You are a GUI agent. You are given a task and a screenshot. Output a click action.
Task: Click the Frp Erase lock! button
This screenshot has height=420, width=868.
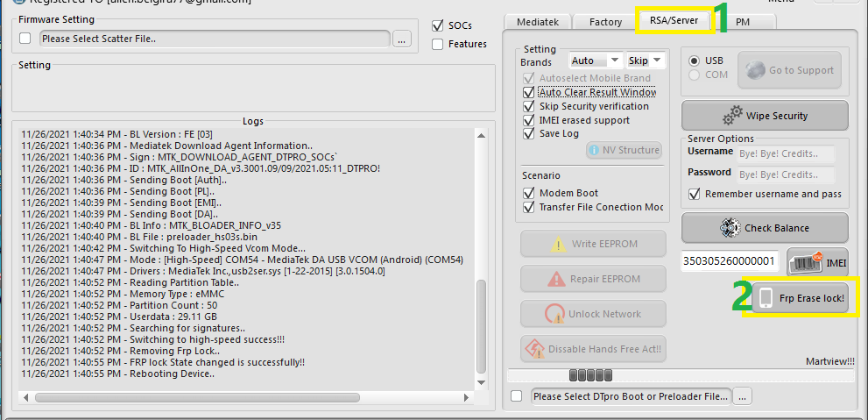point(800,298)
